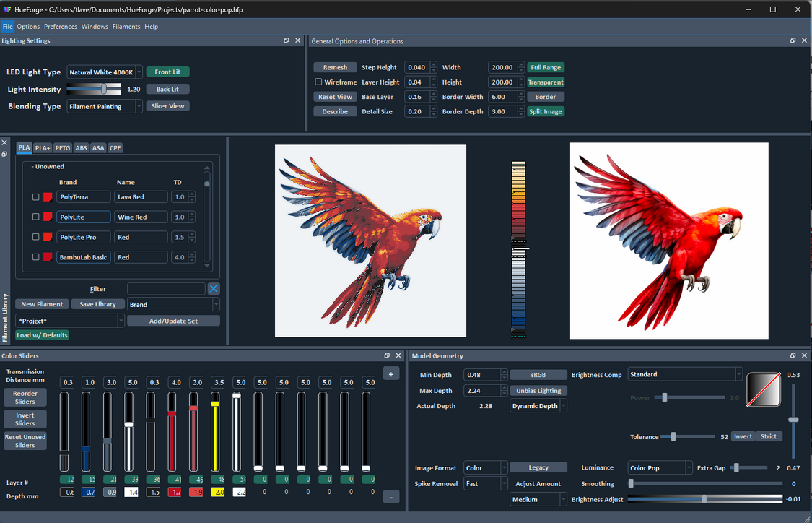Image resolution: width=812 pixels, height=523 pixels.
Task: Add a new color slider with the + icon
Action: point(391,373)
